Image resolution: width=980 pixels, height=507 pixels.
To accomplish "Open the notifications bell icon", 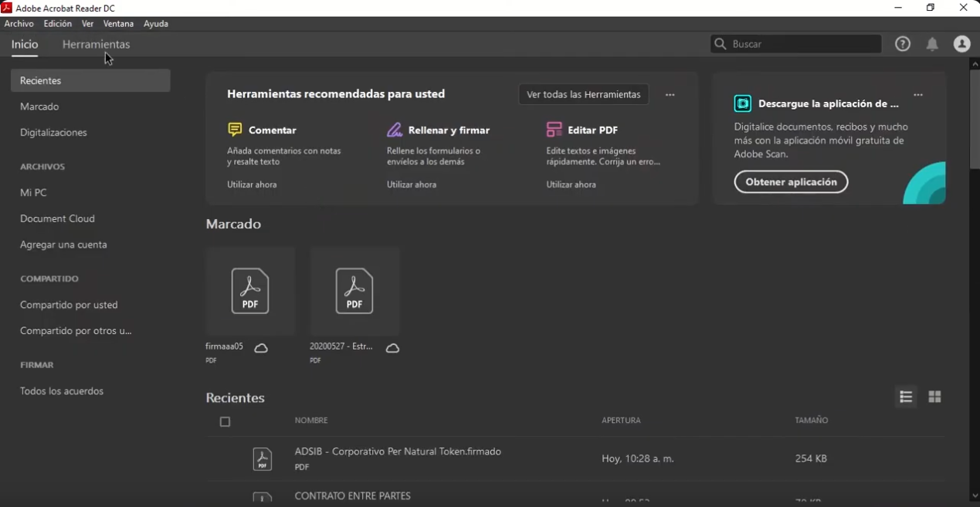I will (932, 44).
